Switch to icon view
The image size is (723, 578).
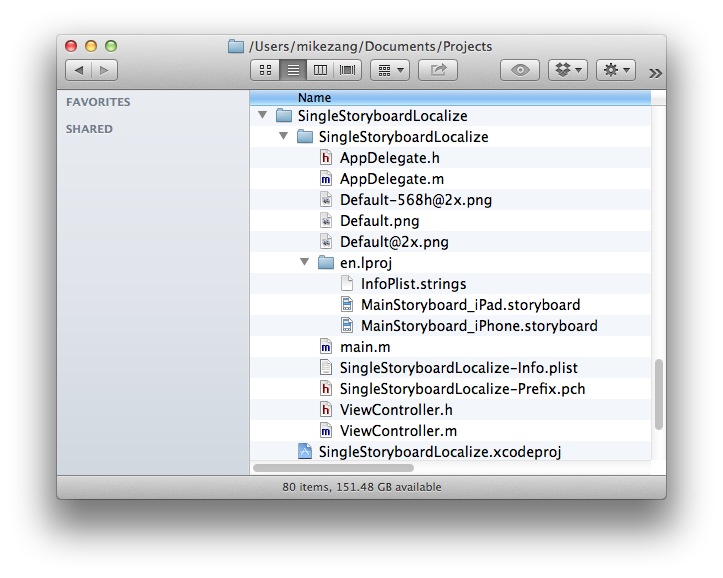click(265, 70)
